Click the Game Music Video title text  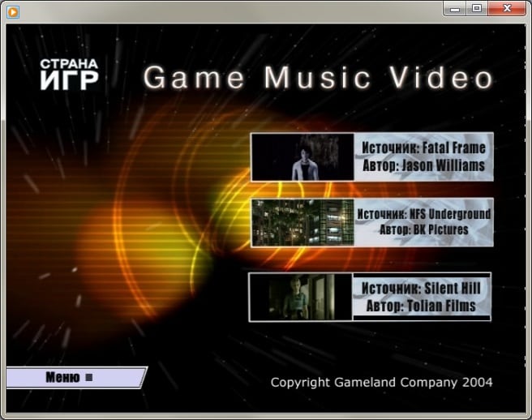(318, 78)
